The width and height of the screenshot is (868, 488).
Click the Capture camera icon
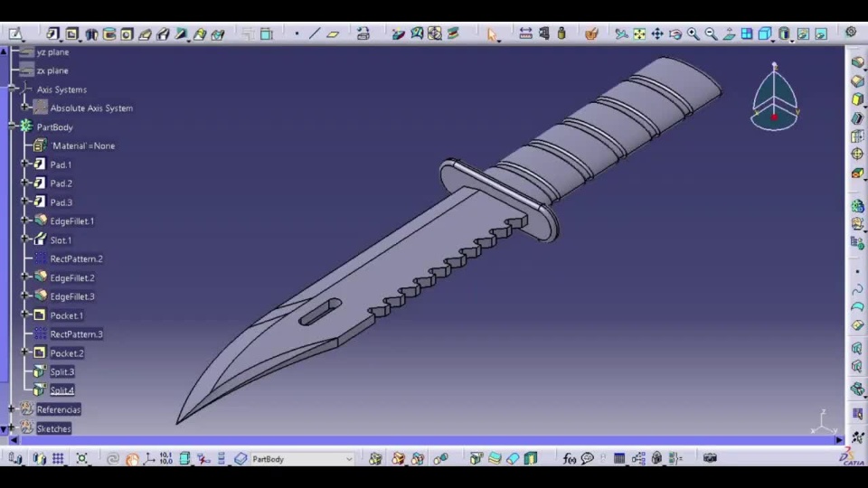pos(710,458)
